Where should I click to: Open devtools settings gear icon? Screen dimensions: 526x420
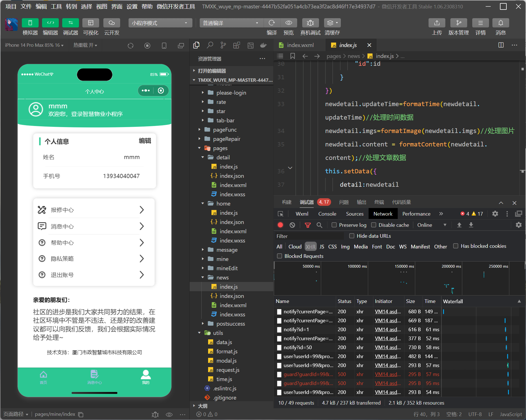pos(495,214)
